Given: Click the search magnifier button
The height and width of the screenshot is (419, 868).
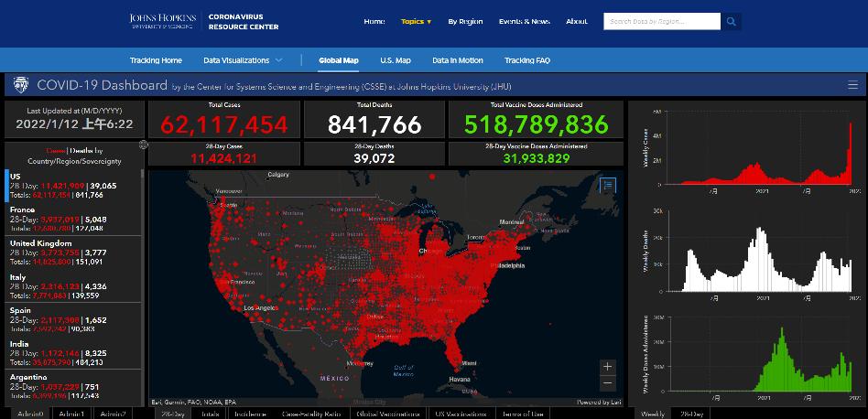Looking at the screenshot, I should pyautogui.click(x=732, y=21).
